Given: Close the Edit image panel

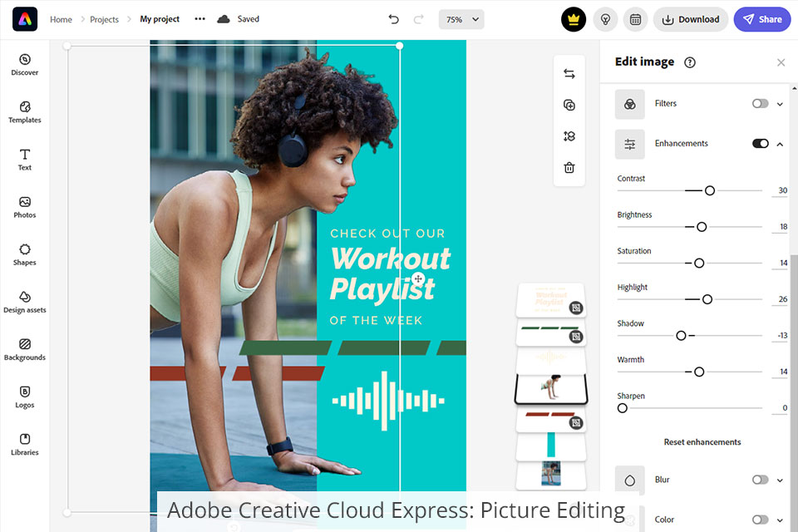Looking at the screenshot, I should tap(781, 62).
